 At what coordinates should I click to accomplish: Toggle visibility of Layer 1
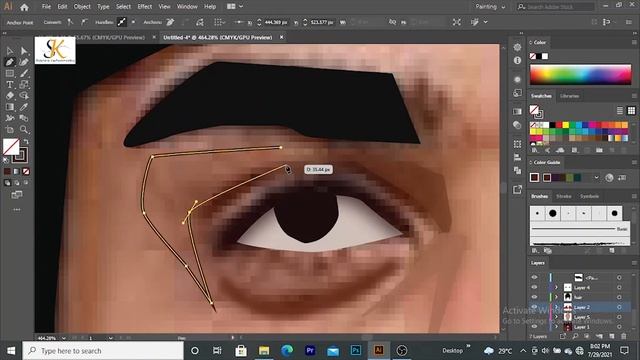coord(534,327)
